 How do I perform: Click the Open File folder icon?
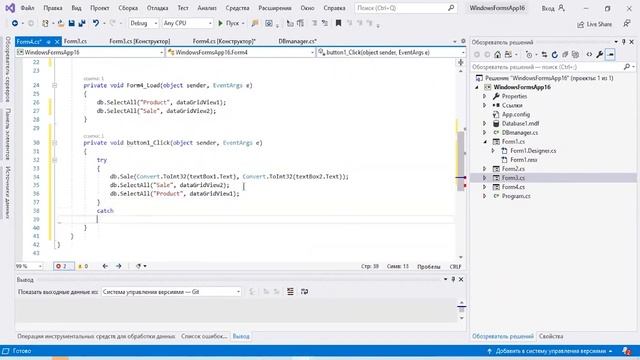click(61, 23)
